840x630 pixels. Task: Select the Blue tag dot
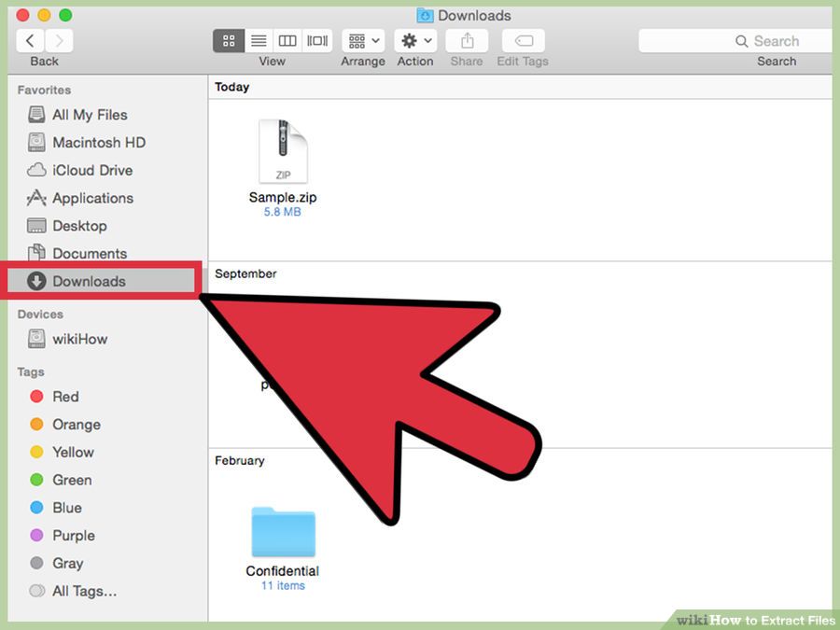pyautogui.click(x=36, y=508)
